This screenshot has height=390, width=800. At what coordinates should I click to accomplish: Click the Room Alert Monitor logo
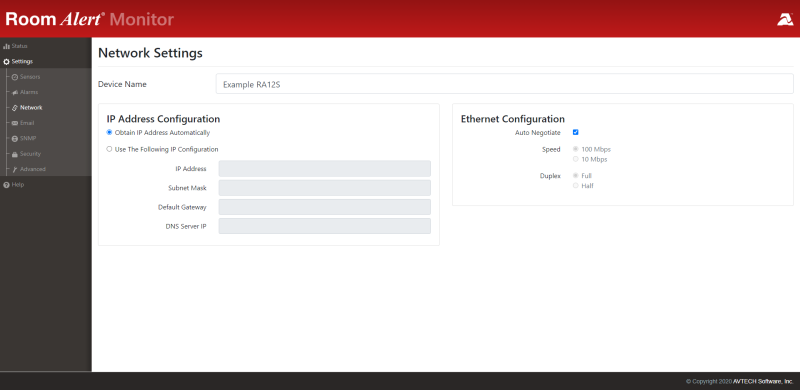click(90, 19)
